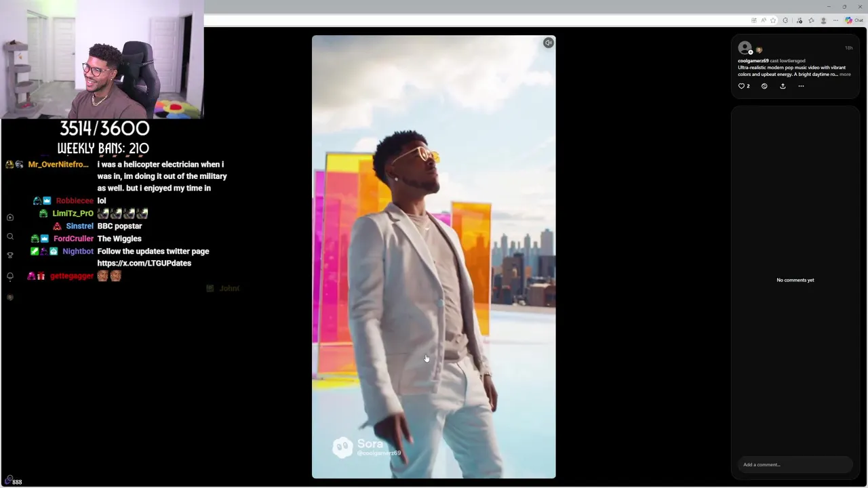Open the post's three-dot options menu
This screenshot has height=488, width=868.
click(x=801, y=86)
